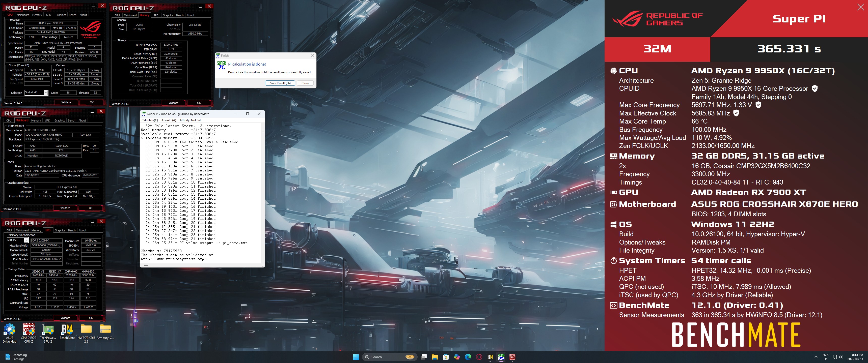
Task: Switch to About tab in Mainboard CPU-Z window
Action: [82, 120]
